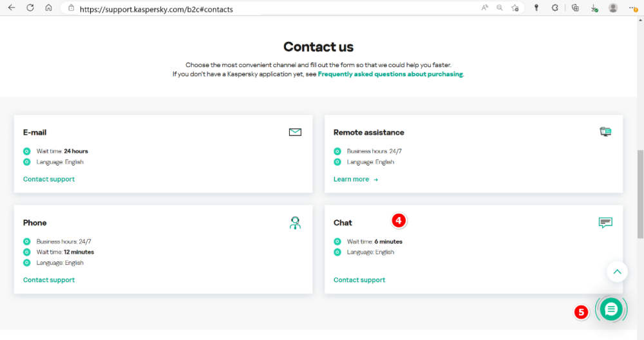Add this page to favorites

click(515, 8)
